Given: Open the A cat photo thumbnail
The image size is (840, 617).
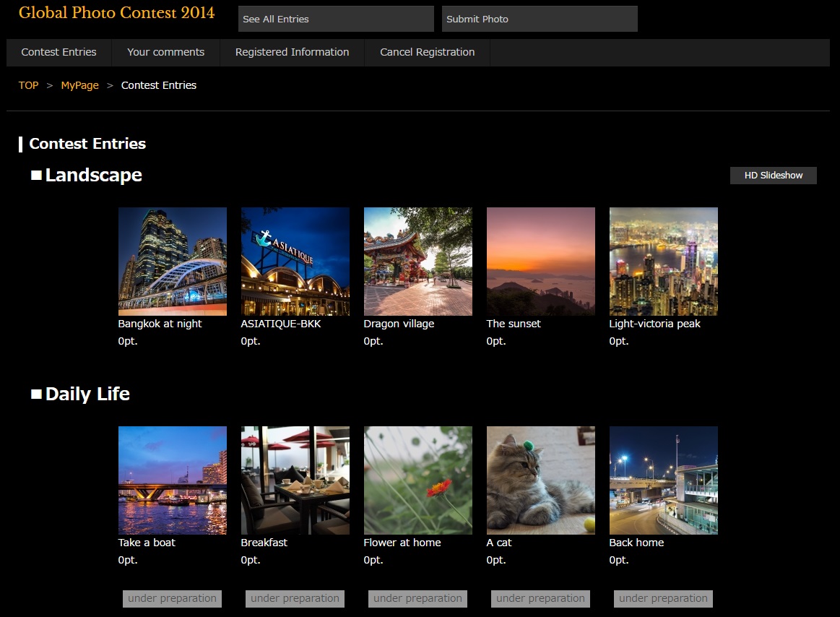Looking at the screenshot, I should [540, 480].
